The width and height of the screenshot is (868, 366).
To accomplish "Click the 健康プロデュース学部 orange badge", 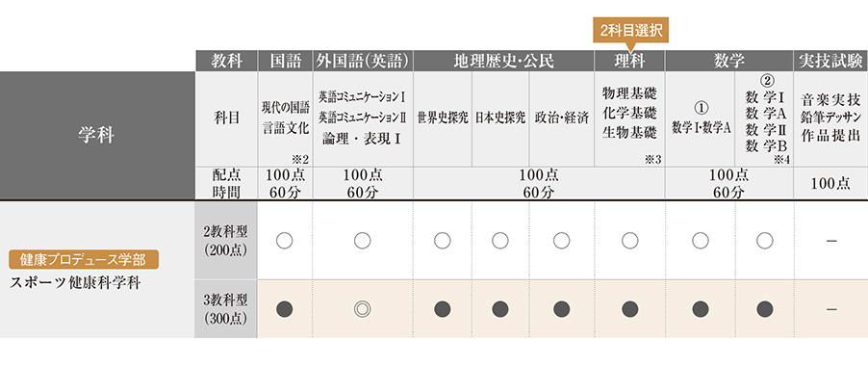I will 84,259.
